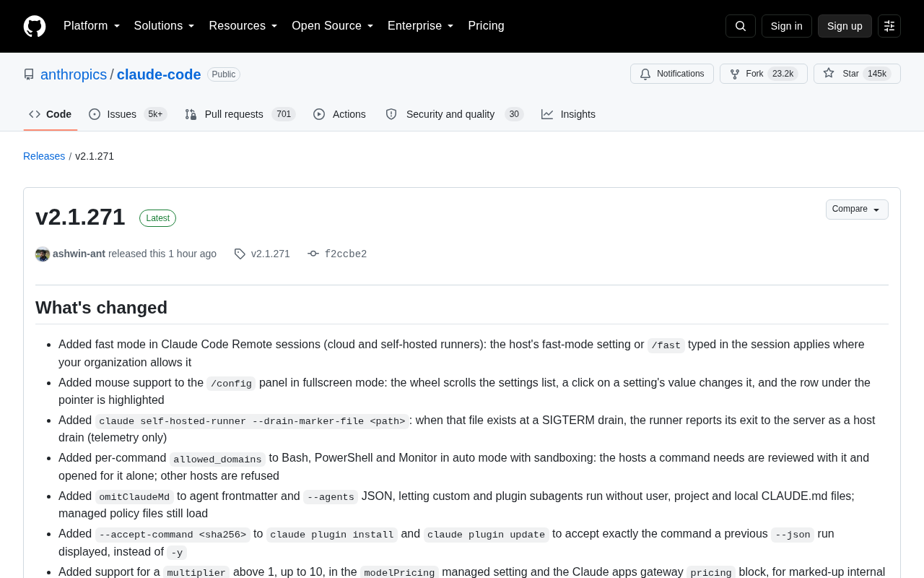Expand the Platform menu
This screenshot has width=924, height=578.
click(x=92, y=26)
